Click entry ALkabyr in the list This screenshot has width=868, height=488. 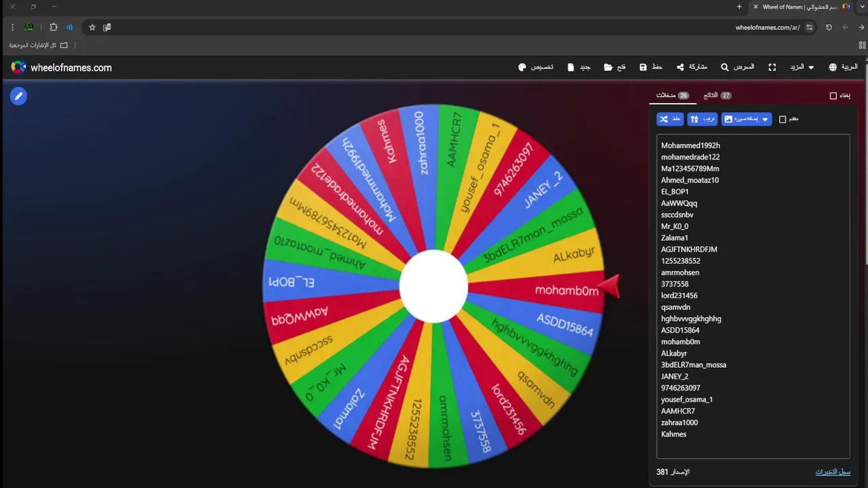coord(674,353)
